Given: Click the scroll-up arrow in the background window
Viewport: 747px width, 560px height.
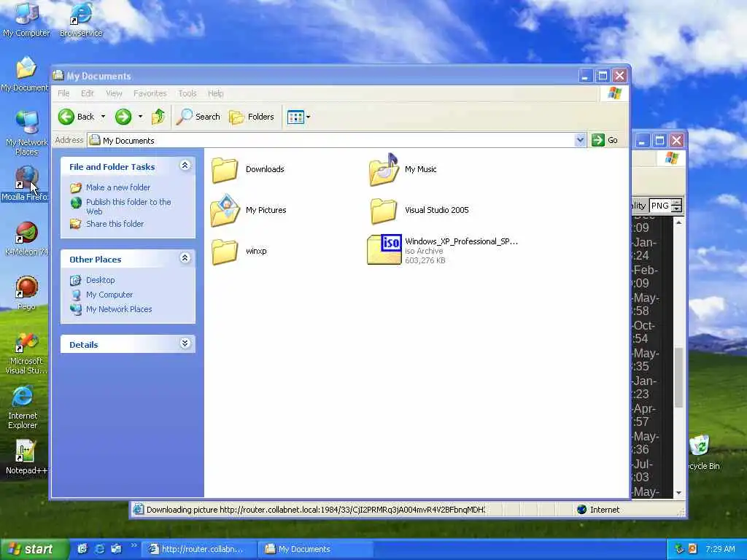Looking at the screenshot, I should pos(678,222).
